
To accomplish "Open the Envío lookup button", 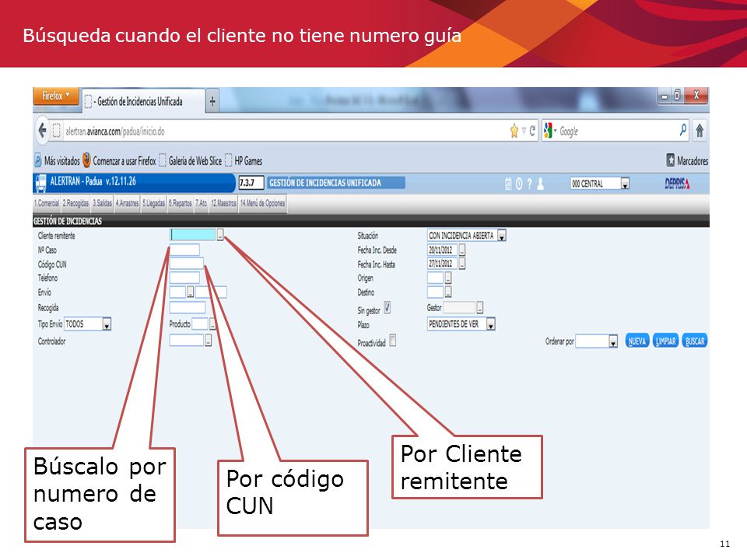I will pos(190,292).
